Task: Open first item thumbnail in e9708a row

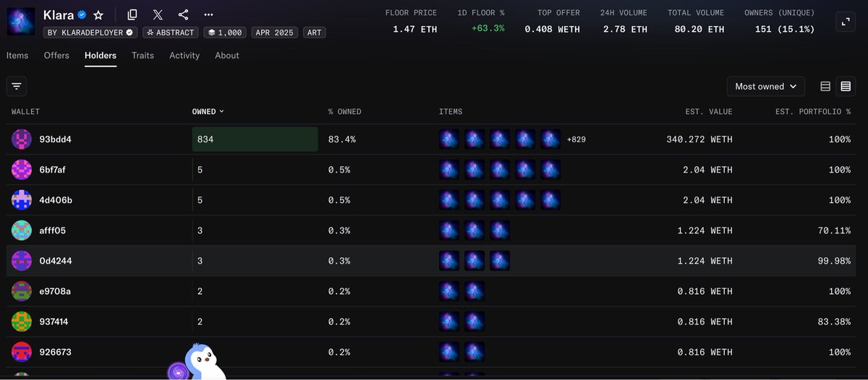Action: pyautogui.click(x=449, y=291)
